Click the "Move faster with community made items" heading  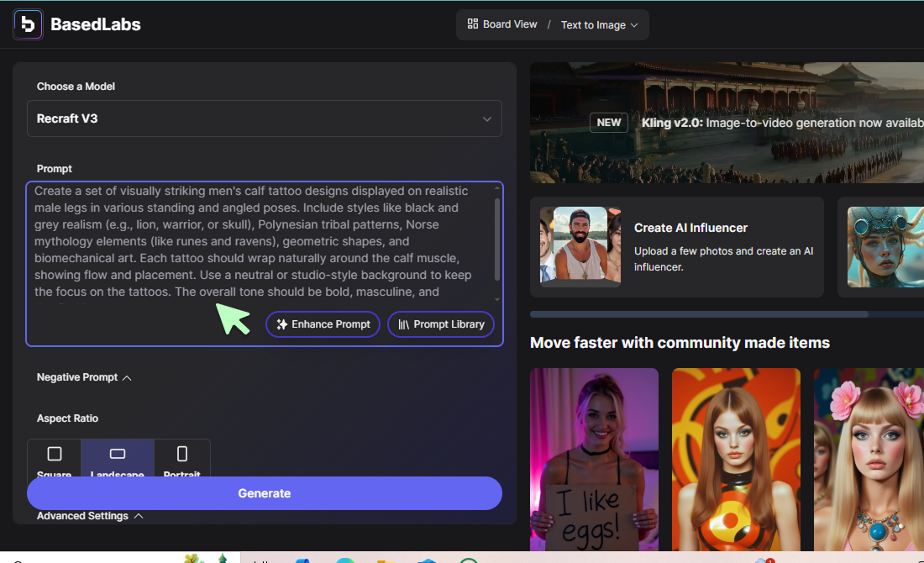coord(680,343)
